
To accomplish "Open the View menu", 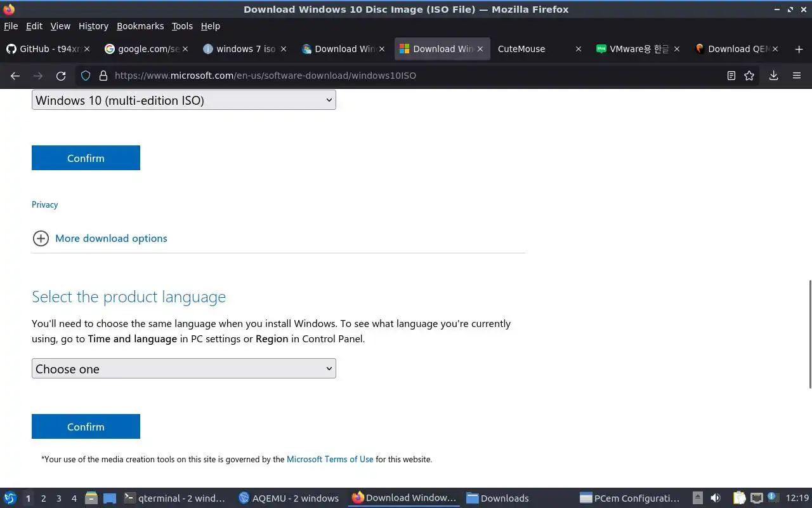I will (x=60, y=26).
